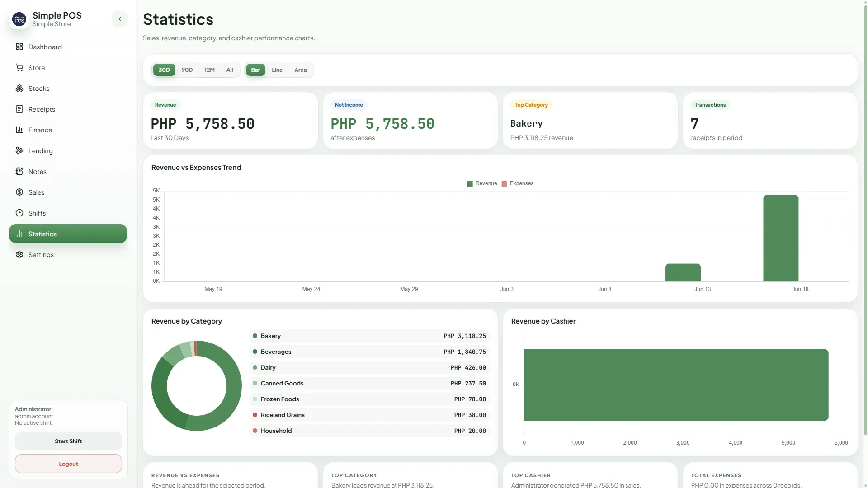This screenshot has height=488, width=868.
Task: Click the Logout button
Action: (x=68, y=464)
